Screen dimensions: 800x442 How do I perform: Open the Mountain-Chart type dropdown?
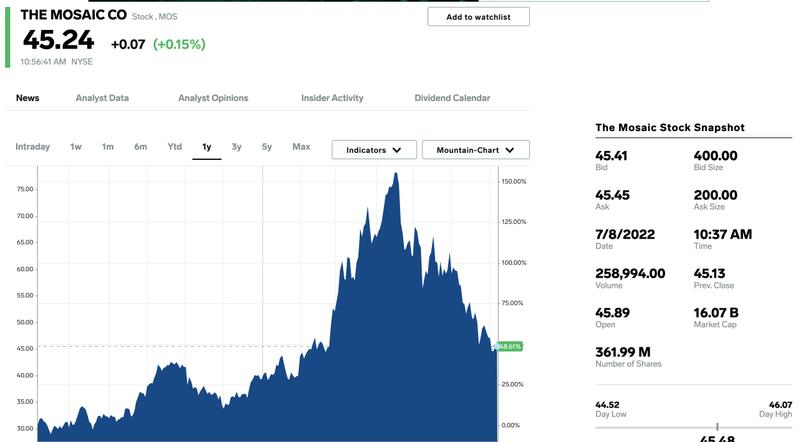(476, 150)
